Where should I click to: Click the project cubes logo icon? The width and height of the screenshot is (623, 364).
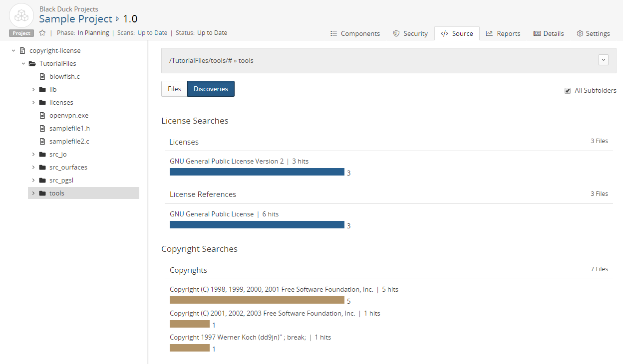[21, 15]
